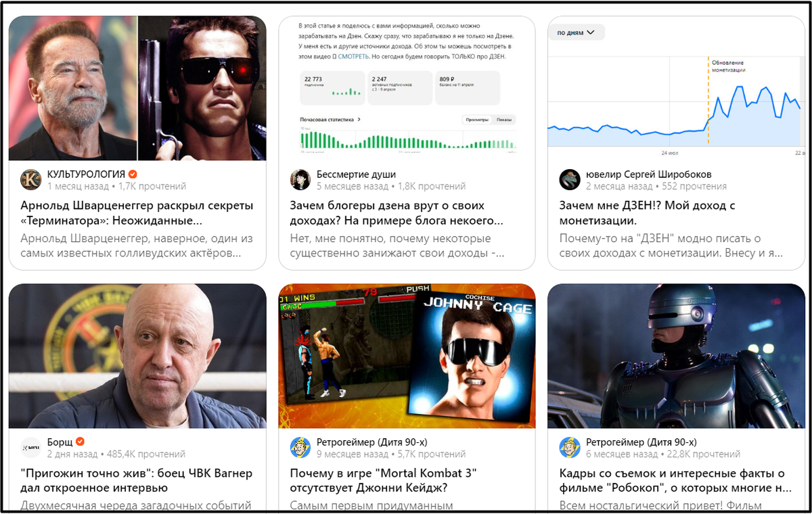Image resolution: width=812 pixels, height=514 pixels.
Task: Click the snippet «Почему-то на ДЗЕН модно писать»
Action: (672, 246)
